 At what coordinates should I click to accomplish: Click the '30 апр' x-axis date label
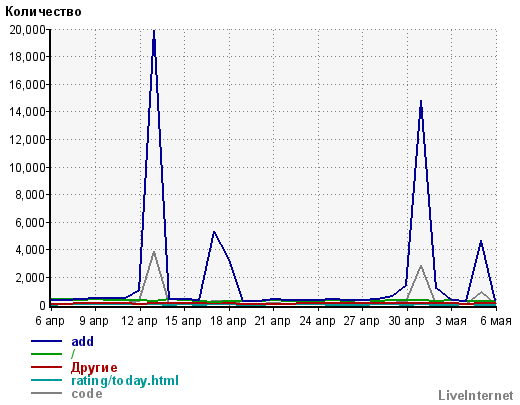pos(406,321)
